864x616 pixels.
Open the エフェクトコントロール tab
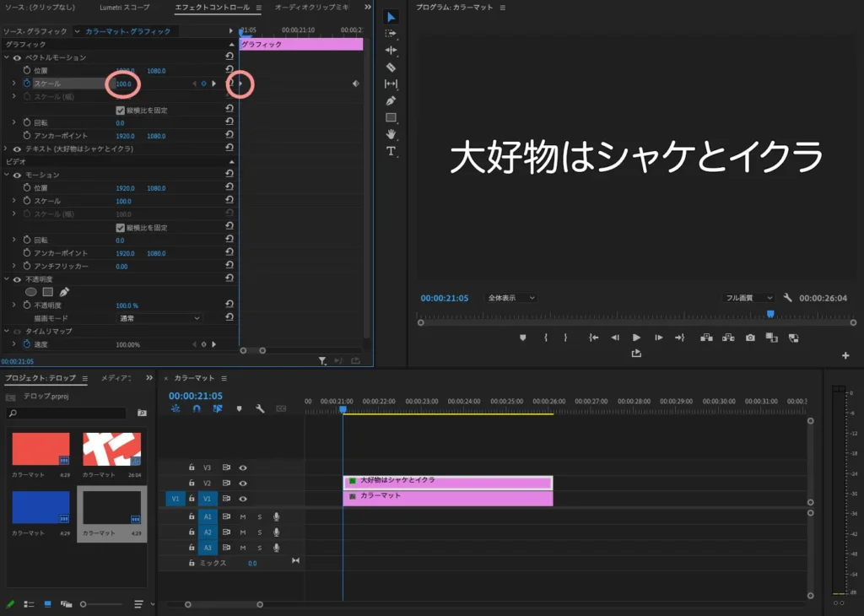[212, 8]
